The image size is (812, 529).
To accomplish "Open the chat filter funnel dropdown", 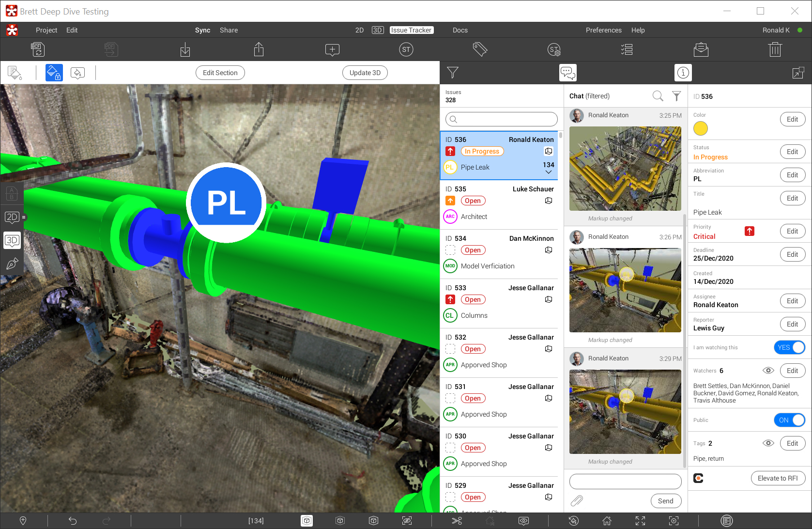I will [x=676, y=96].
